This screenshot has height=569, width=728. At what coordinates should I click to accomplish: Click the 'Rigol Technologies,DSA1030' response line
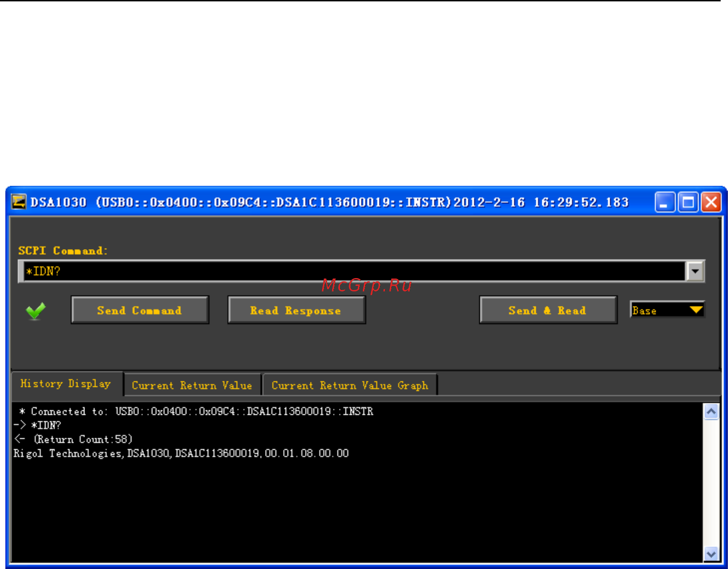pos(181,453)
